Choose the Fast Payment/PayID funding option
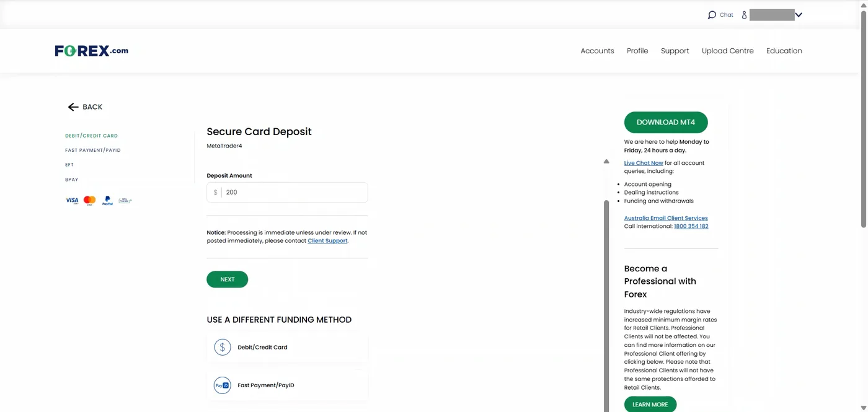The width and height of the screenshot is (868, 412). [287, 385]
